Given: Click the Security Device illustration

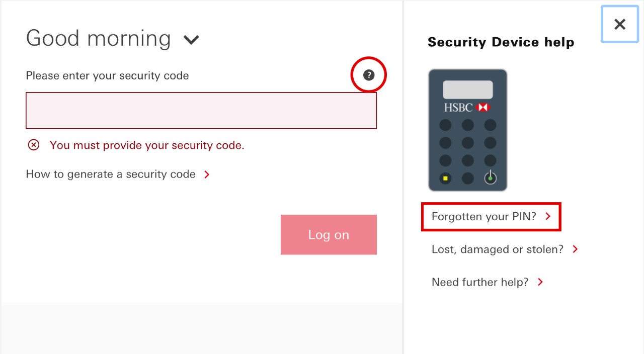Looking at the screenshot, I should click(468, 130).
